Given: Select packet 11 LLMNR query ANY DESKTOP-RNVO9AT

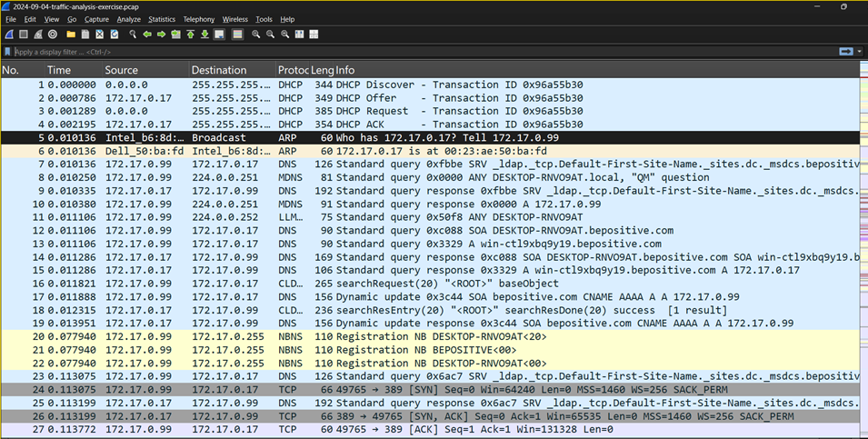Looking at the screenshot, I should coord(430,217).
